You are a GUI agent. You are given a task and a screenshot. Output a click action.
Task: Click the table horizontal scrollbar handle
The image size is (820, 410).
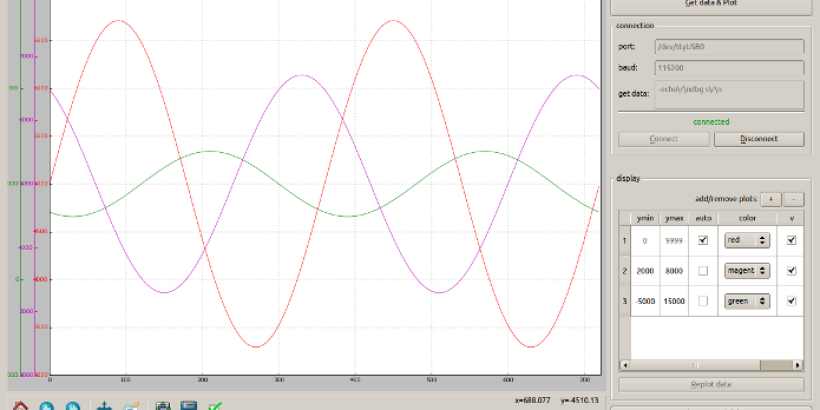[695, 365]
